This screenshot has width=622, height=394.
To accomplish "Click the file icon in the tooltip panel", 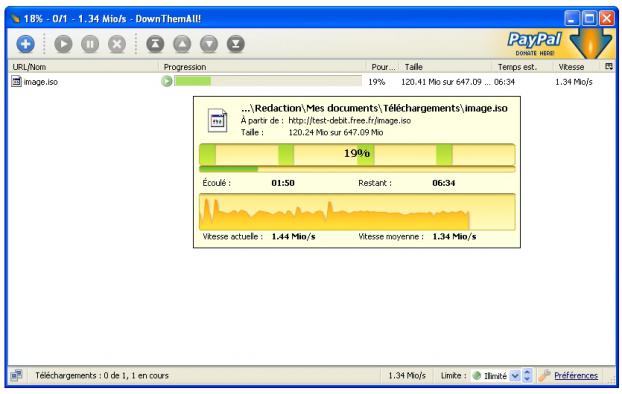I will pyautogui.click(x=217, y=120).
